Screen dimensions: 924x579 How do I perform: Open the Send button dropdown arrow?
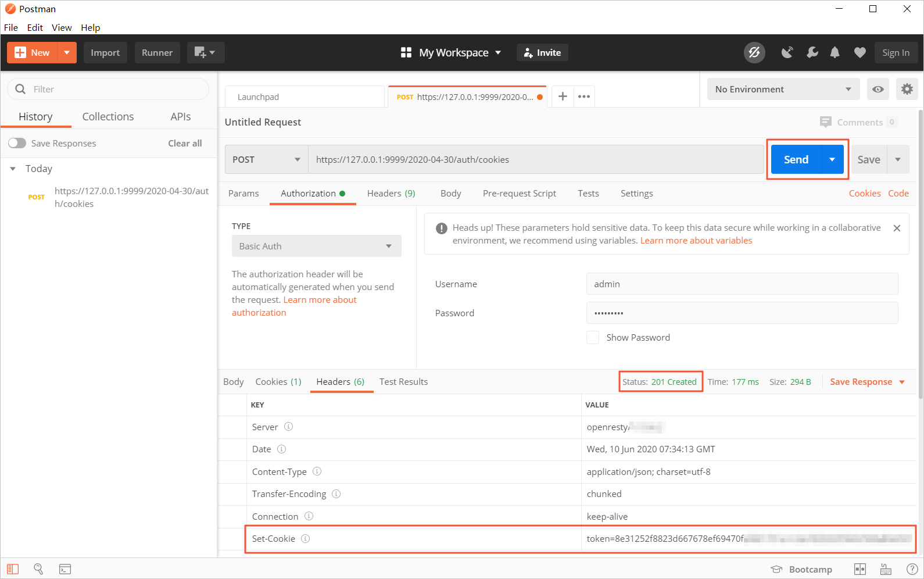pyautogui.click(x=832, y=159)
